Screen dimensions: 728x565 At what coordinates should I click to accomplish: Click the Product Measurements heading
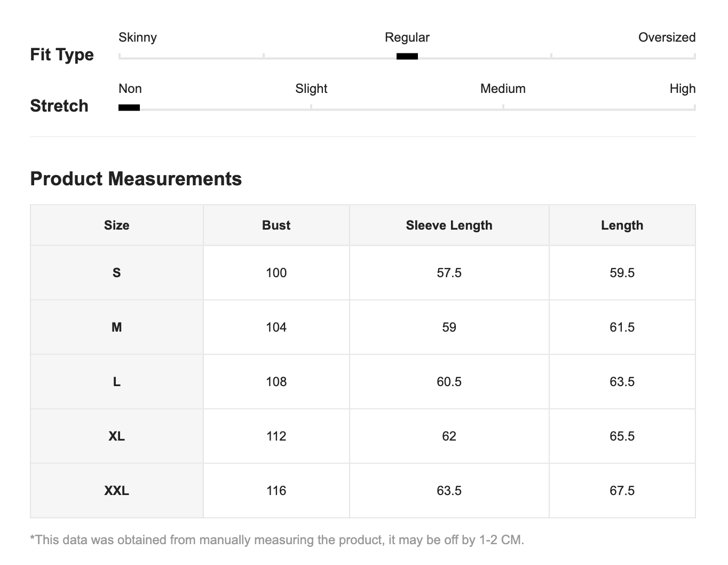pyautogui.click(x=136, y=179)
